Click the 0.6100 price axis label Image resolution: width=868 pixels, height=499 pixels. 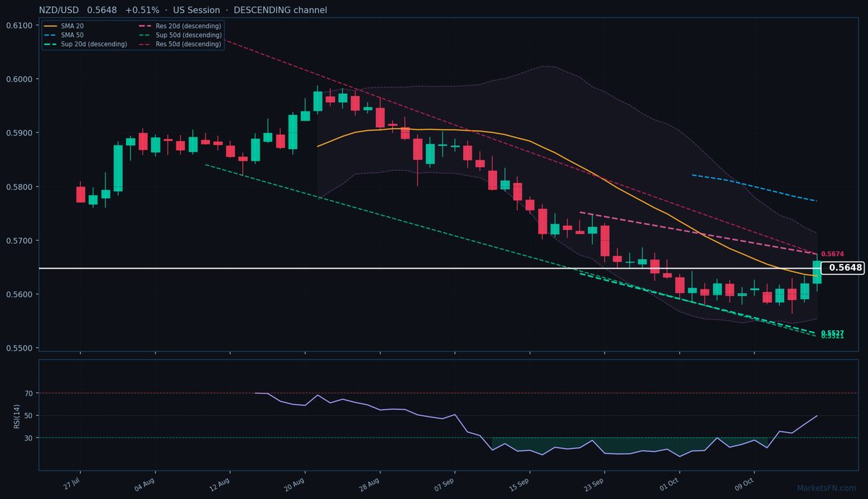point(19,25)
